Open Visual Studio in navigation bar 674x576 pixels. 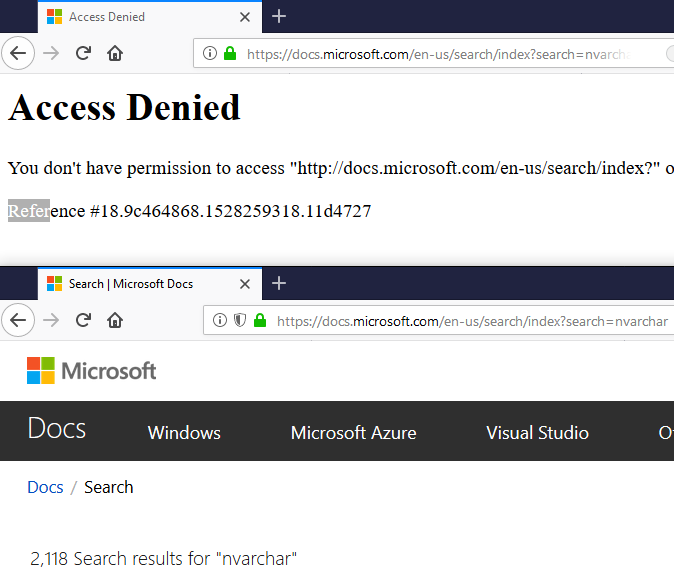coord(537,433)
